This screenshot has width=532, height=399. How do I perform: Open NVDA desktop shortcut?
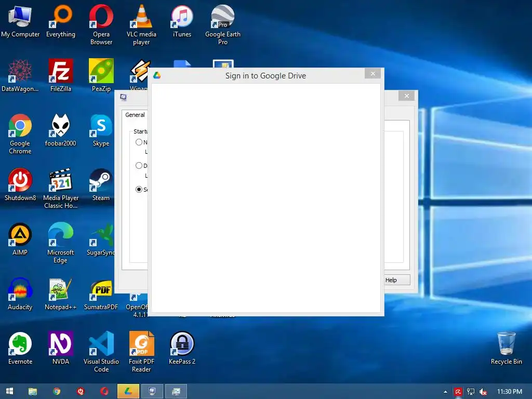coord(61,349)
